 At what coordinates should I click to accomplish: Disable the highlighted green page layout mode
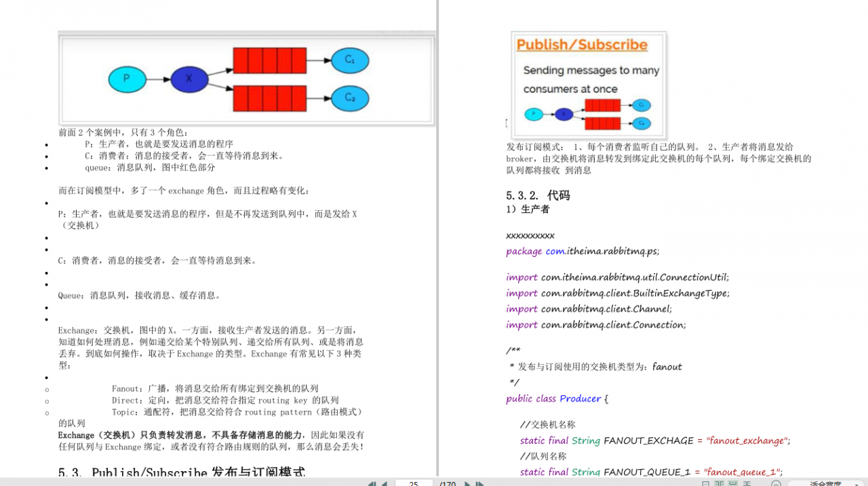(x=734, y=482)
